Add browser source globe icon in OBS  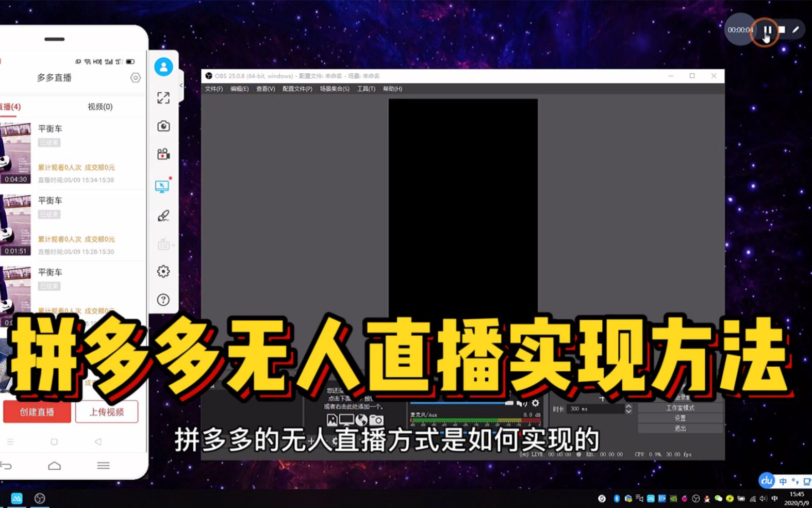361,420
